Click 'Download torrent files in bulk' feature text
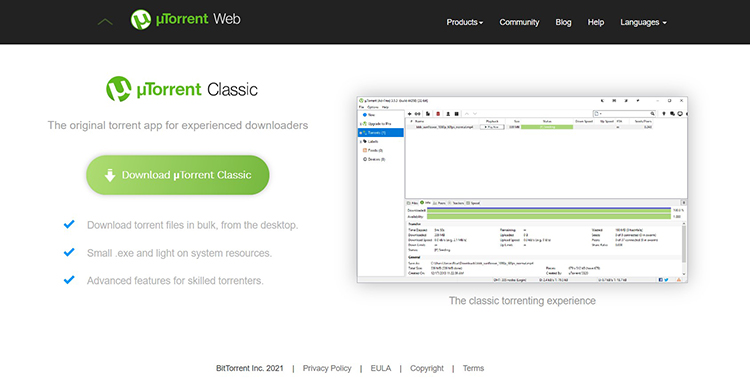Viewport: 750px width, 379px height. pyautogui.click(x=192, y=225)
